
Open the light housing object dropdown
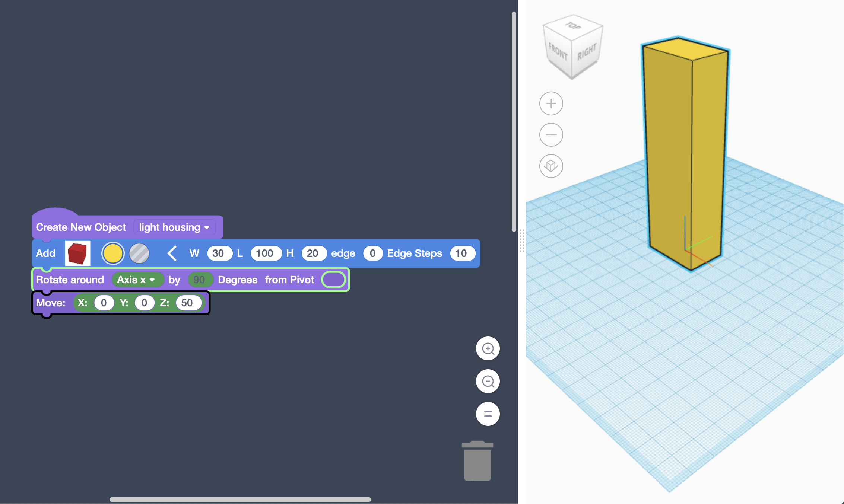(x=174, y=227)
